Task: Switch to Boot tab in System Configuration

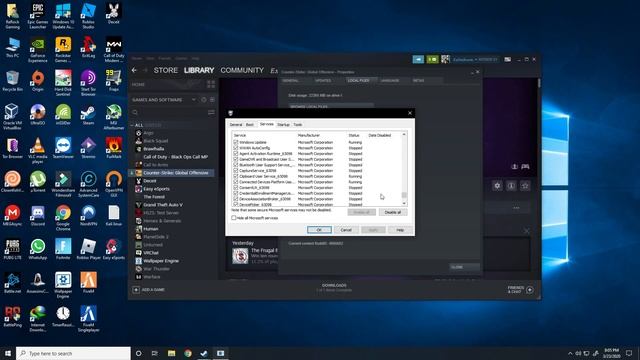Action: [250, 124]
